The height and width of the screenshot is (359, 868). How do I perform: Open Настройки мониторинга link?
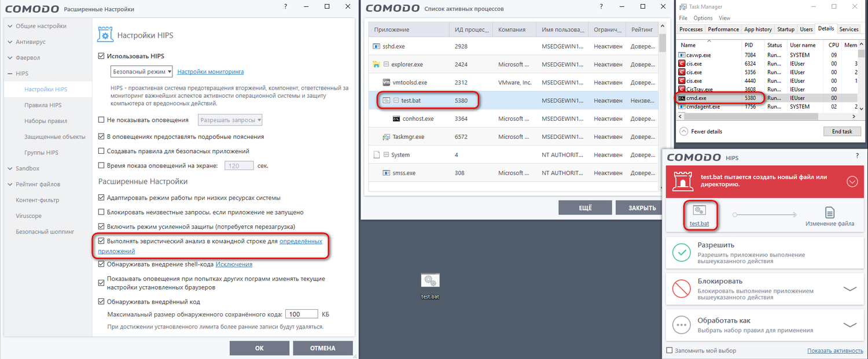[x=211, y=72]
